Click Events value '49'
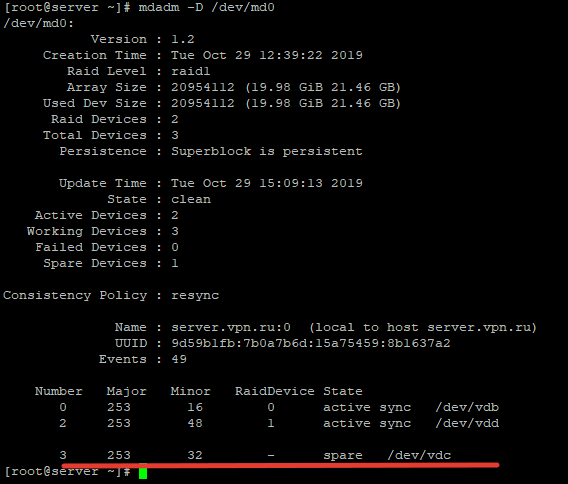 point(179,359)
